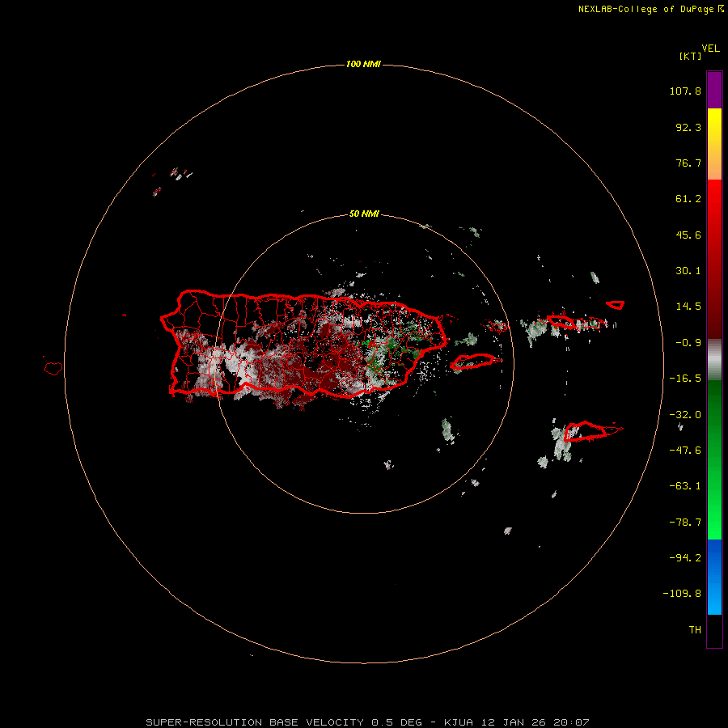
Task: Click the St. Croix island outline
Action: click(x=585, y=431)
